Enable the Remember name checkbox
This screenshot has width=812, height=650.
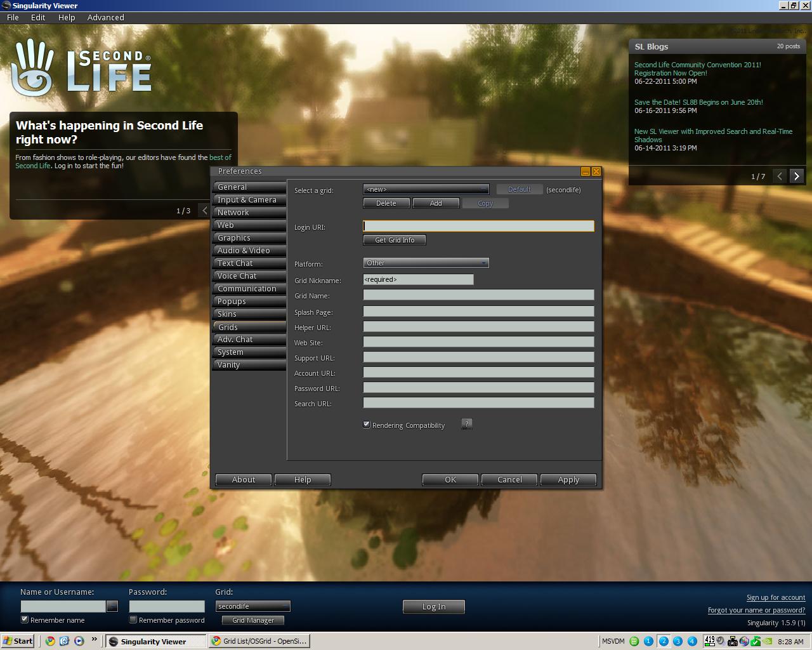23,620
